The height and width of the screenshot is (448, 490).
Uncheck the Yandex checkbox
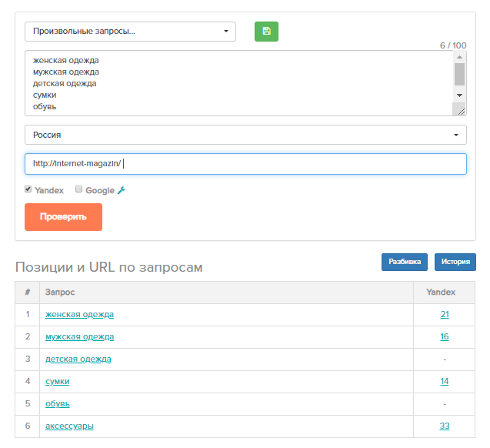(28, 189)
